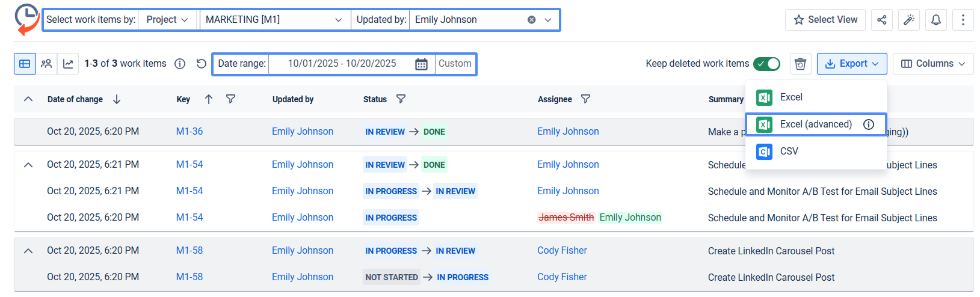Open the M1-36 work item link
This screenshot has width=980, height=297.
[x=190, y=132]
